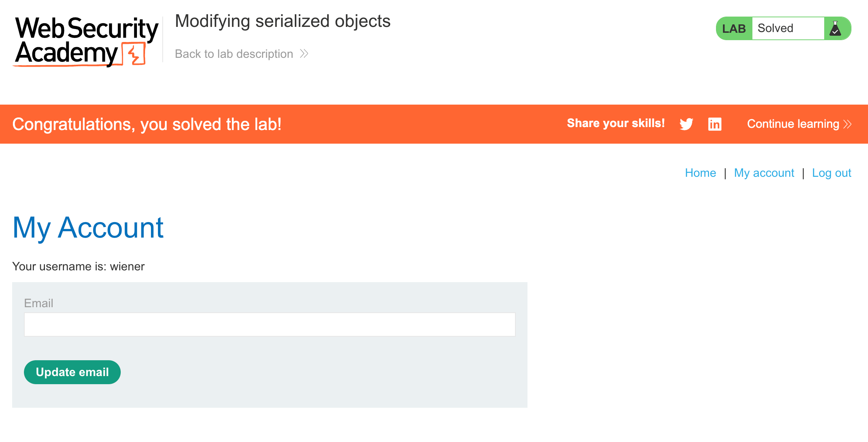Share on LinkedIn via its icon
The image size is (868, 442).
714,124
